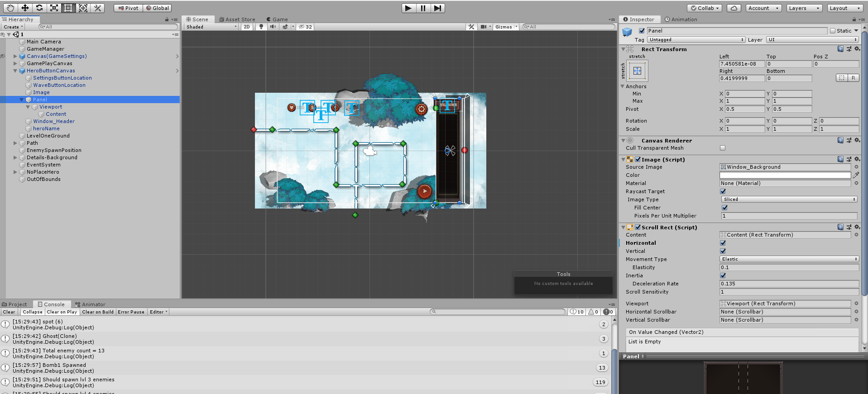This screenshot has height=394, width=868.
Task: Lock the Inspector panel
Action: [x=854, y=19]
